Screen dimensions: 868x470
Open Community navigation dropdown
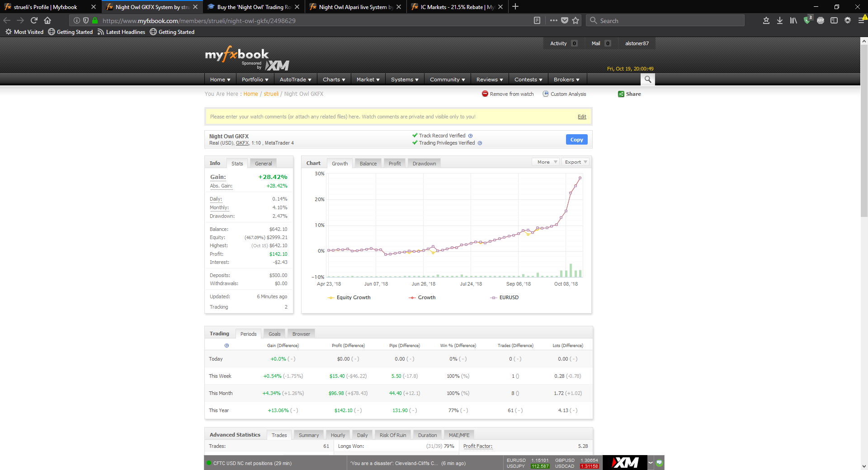pyautogui.click(x=448, y=80)
